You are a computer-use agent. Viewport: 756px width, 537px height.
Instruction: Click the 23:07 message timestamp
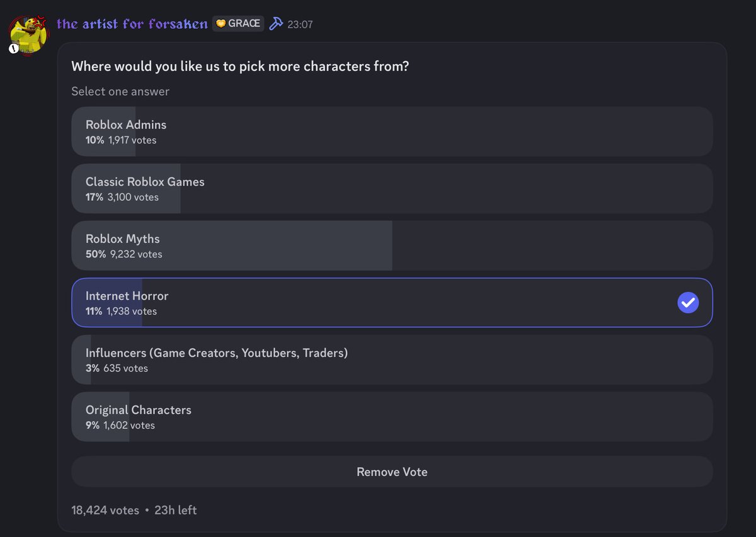pos(300,25)
